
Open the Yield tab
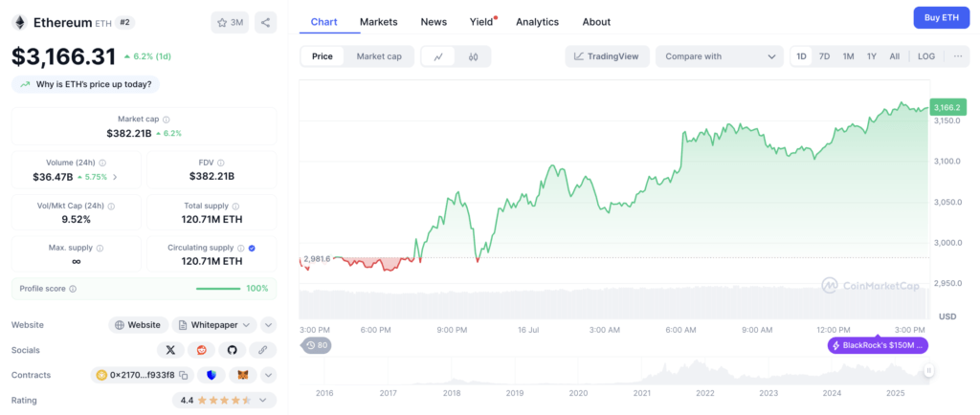(482, 22)
